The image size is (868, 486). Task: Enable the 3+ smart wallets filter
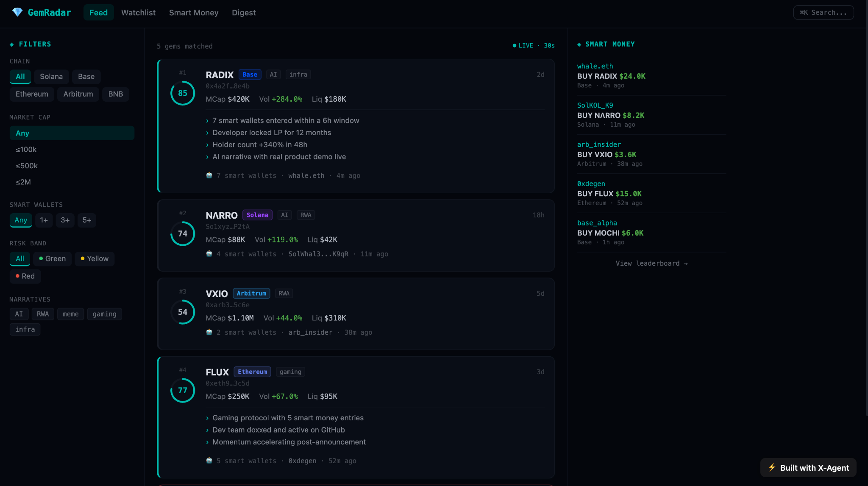coord(65,220)
